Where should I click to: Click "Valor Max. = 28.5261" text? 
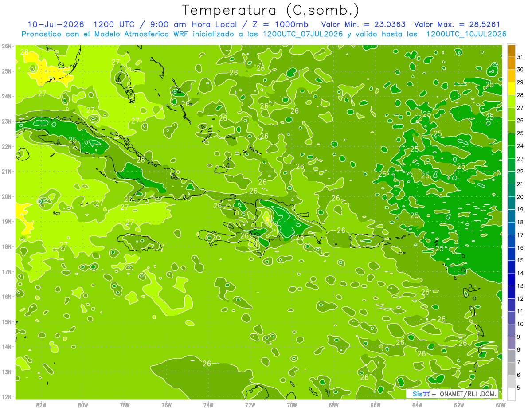coord(457,24)
